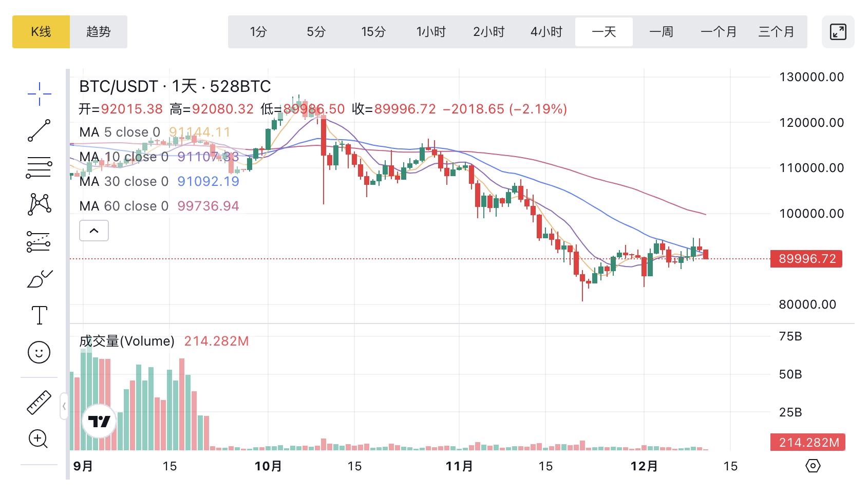868x495 pixels.
Task: Select the 4小时 timeframe tab
Action: click(x=546, y=32)
